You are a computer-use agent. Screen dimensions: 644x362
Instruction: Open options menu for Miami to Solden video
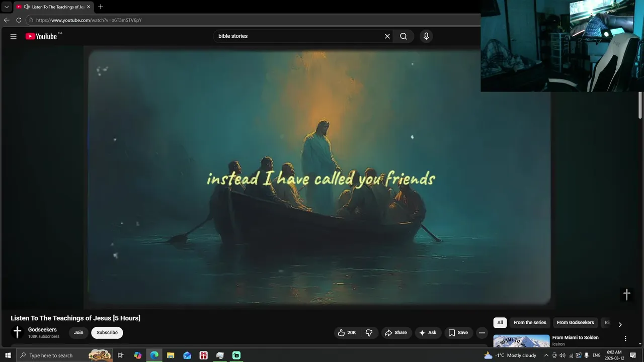625,339
